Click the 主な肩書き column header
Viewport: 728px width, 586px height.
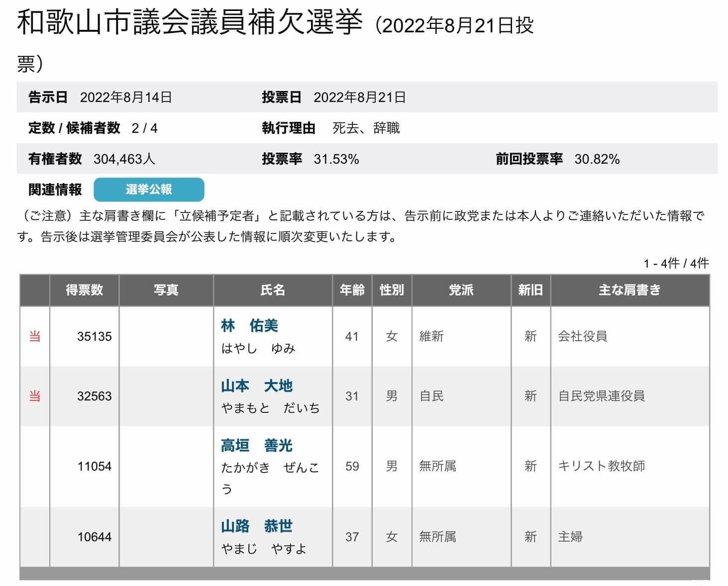pos(630,290)
